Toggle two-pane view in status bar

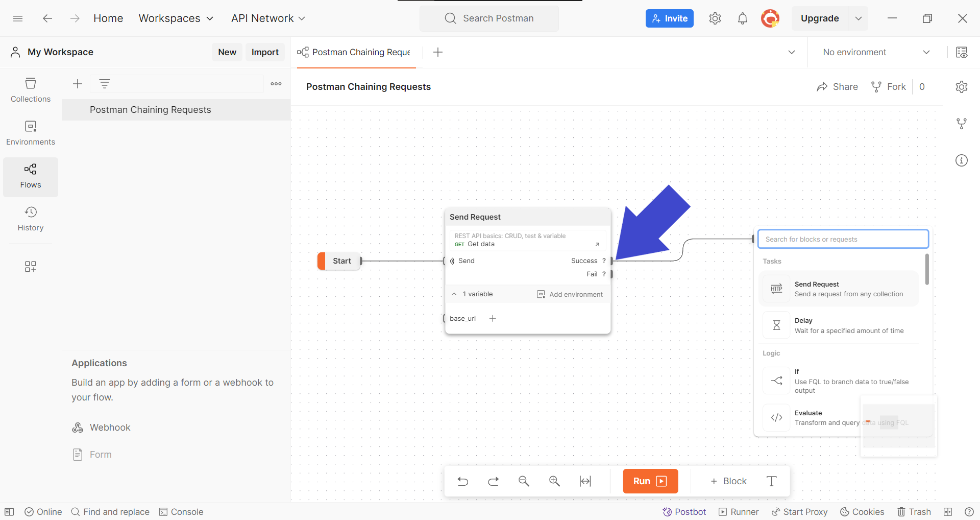coord(948,512)
